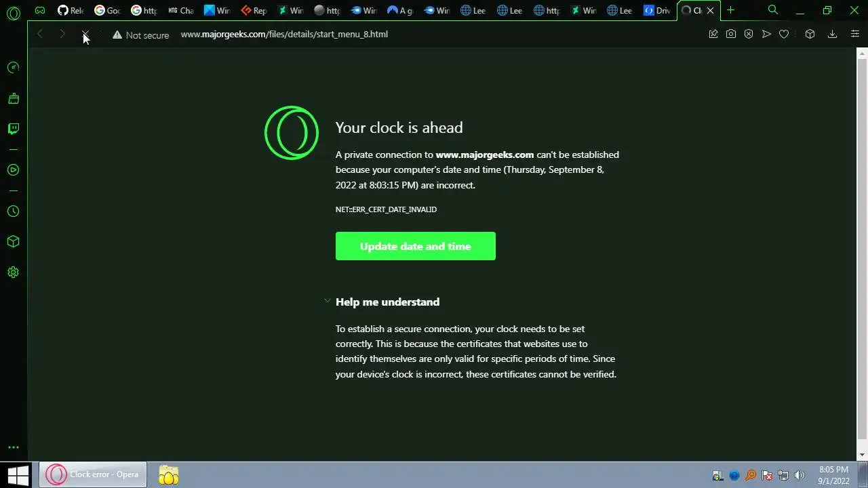Click the Not secure warning badge
This screenshot has width=868, height=488.
(x=140, y=35)
